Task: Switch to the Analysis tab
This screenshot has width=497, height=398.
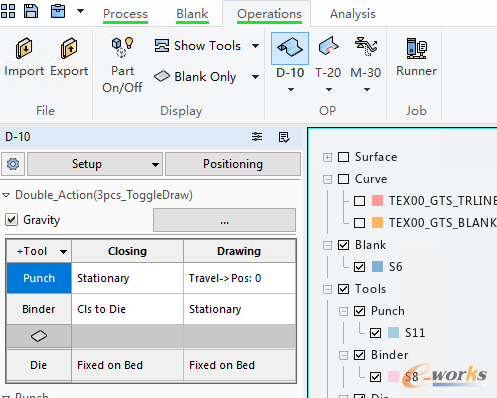Action: pos(353,14)
